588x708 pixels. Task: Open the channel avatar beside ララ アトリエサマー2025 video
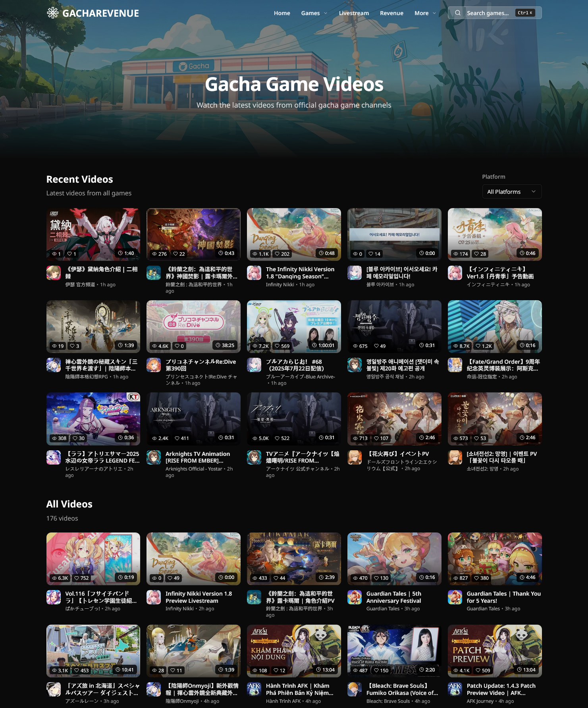click(54, 457)
